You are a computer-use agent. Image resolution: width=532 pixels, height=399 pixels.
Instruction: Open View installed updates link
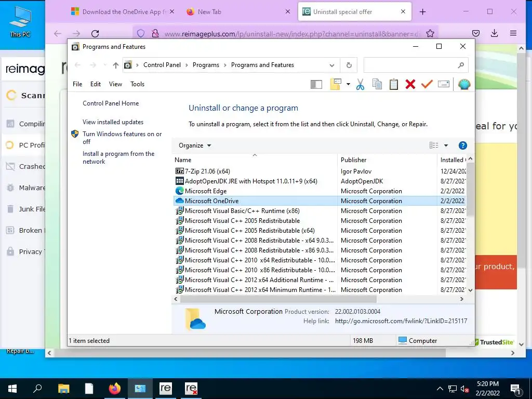coord(113,122)
